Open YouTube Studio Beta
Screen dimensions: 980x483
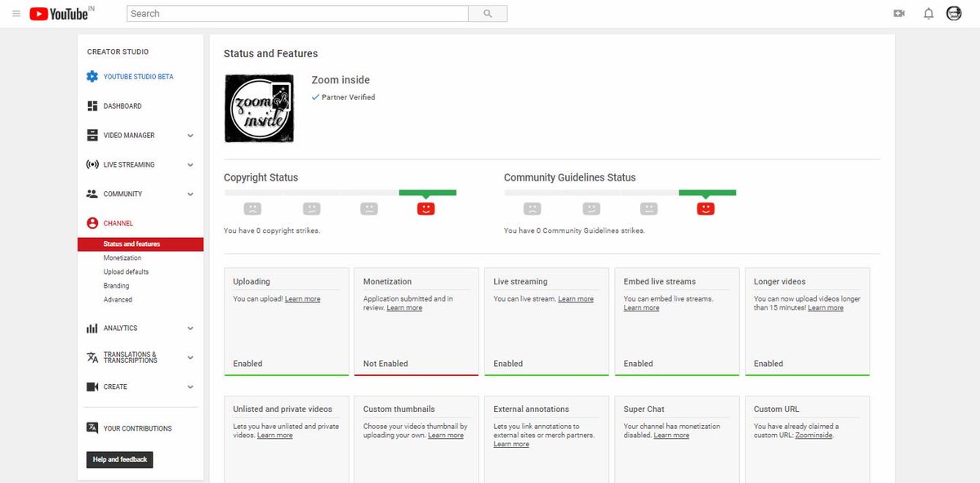(138, 77)
